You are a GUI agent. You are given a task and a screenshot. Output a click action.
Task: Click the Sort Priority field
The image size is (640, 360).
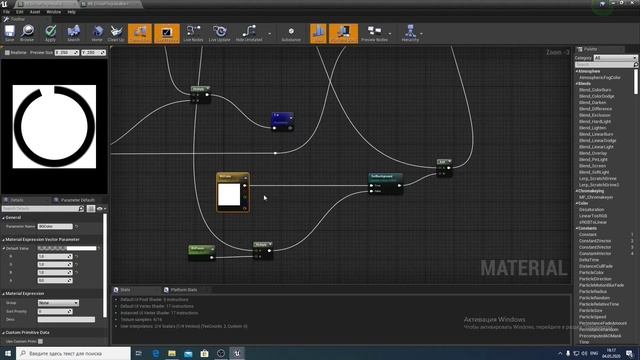[55, 311]
